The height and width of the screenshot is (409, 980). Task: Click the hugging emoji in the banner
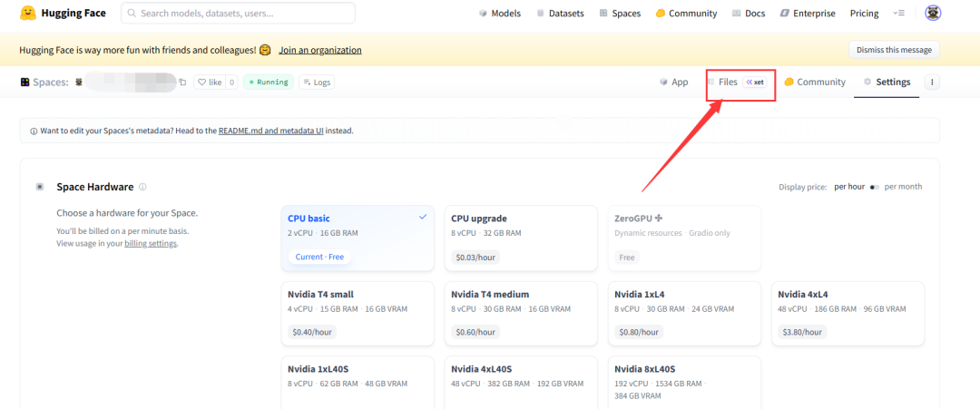point(265,49)
